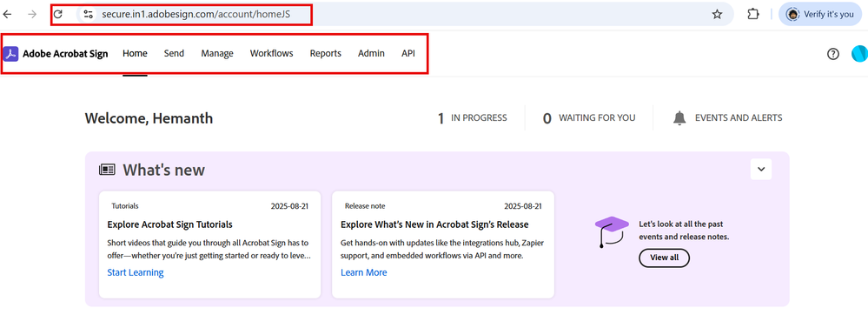Click the browser forward arrow
The image size is (868, 328).
[x=33, y=15]
